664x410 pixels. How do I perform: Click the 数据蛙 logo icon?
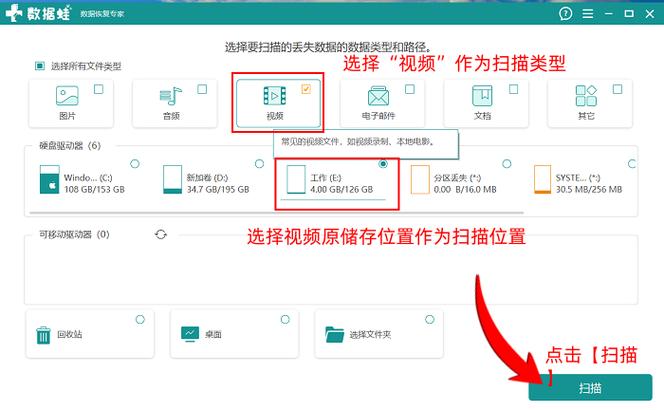14,13
